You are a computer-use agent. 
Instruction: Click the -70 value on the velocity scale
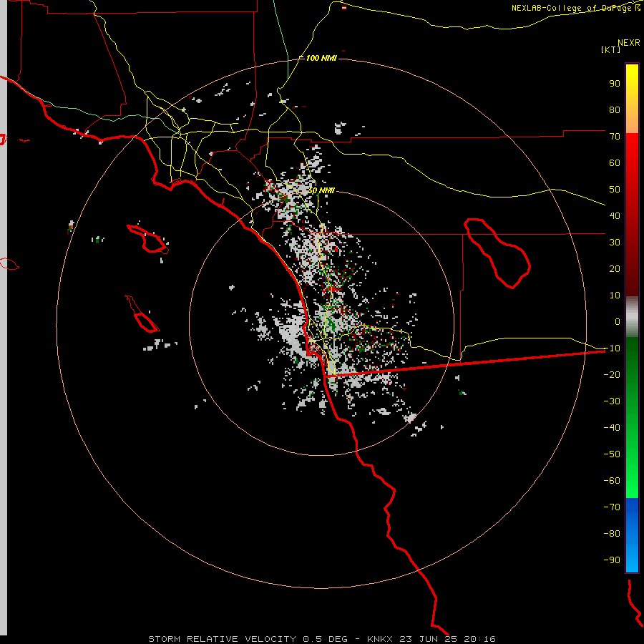pyautogui.click(x=612, y=507)
